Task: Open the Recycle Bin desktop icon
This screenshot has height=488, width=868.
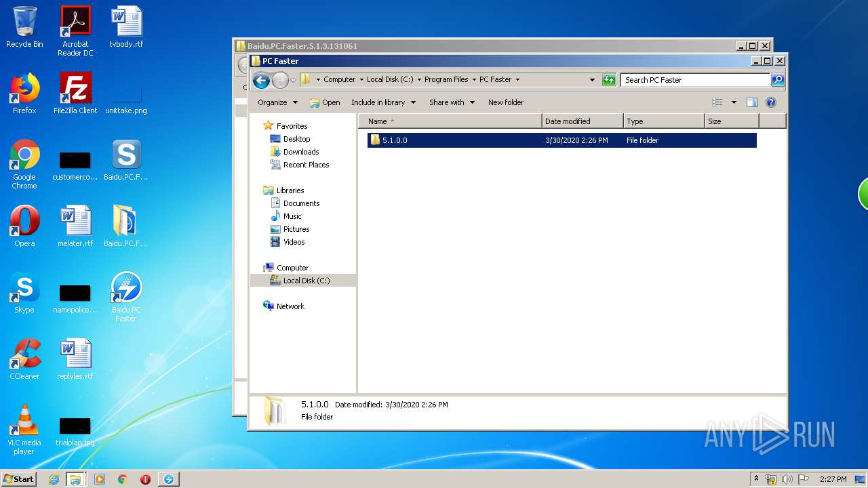Action: coord(24,27)
